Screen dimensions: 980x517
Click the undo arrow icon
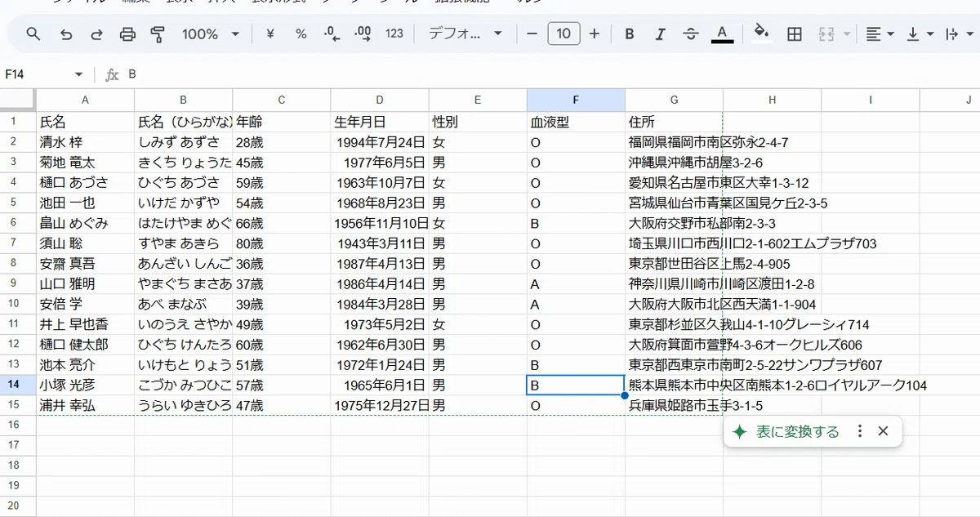click(x=66, y=34)
